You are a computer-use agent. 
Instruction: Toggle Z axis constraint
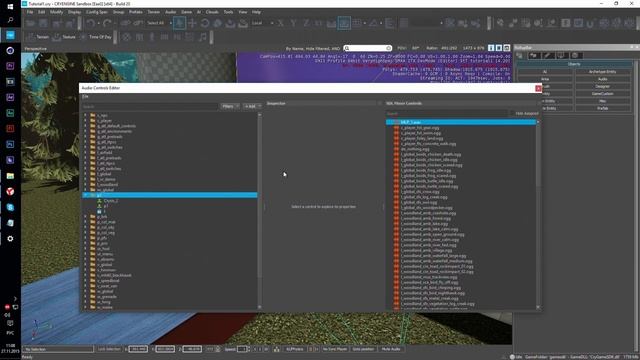306,23
